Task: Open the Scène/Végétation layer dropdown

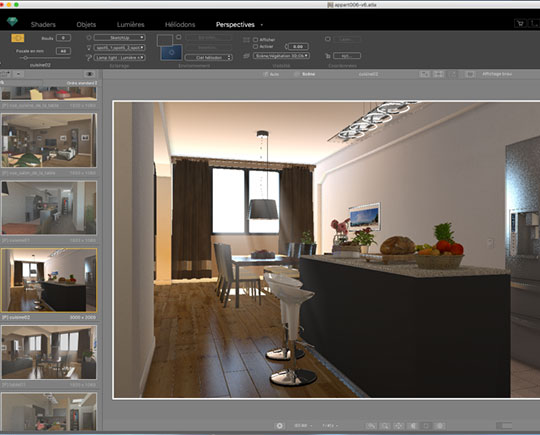Action: [281, 55]
